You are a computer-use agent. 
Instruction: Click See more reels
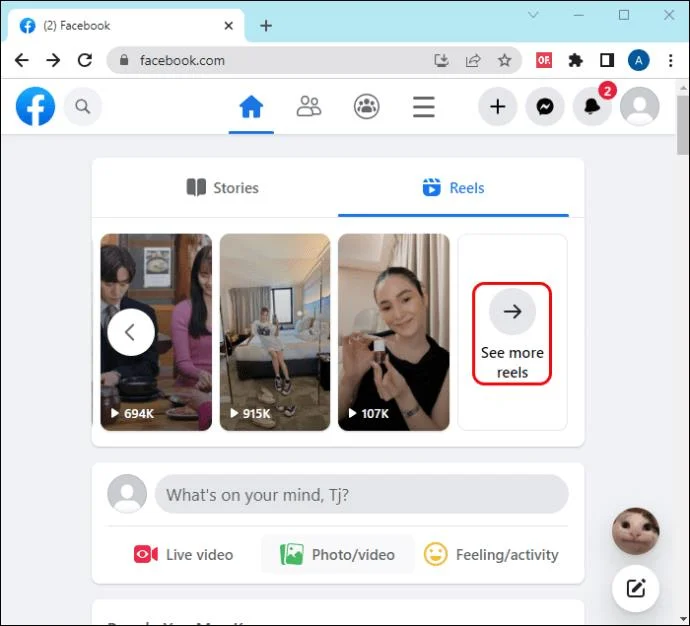(x=512, y=333)
